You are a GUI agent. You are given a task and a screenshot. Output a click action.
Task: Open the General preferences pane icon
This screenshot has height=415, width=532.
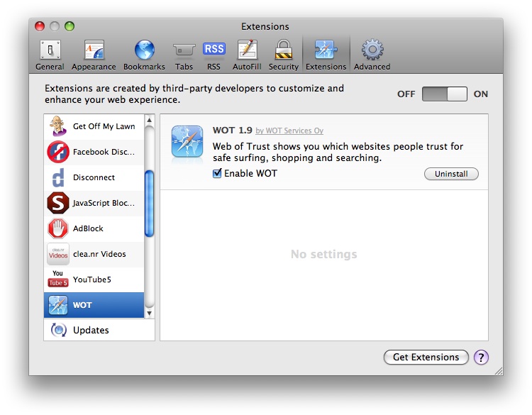click(50, 50)
